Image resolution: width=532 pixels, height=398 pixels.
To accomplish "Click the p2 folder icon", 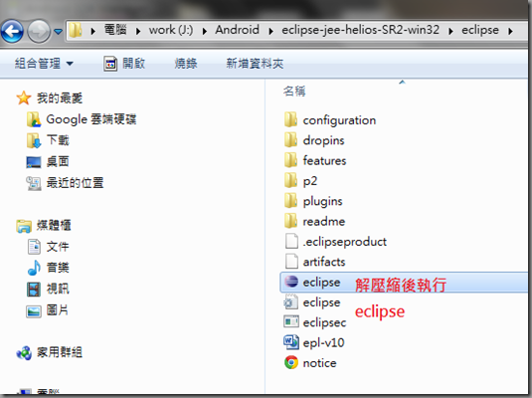I will point(290,180).
